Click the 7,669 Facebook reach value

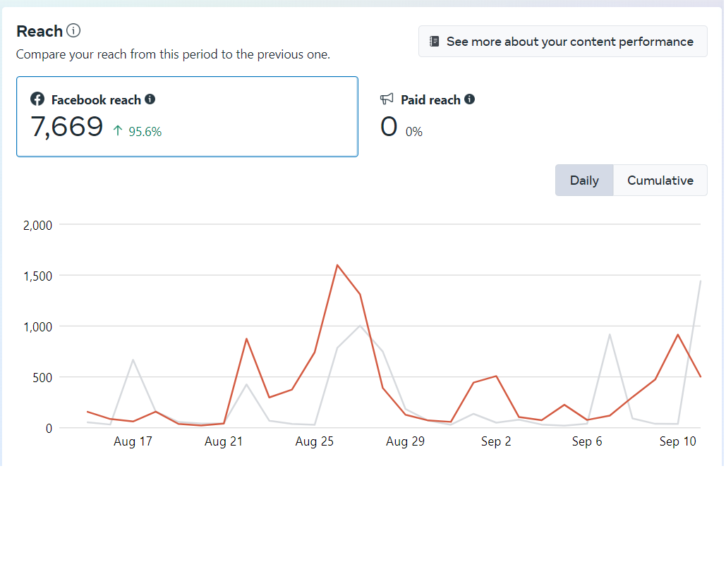point(67,127)
